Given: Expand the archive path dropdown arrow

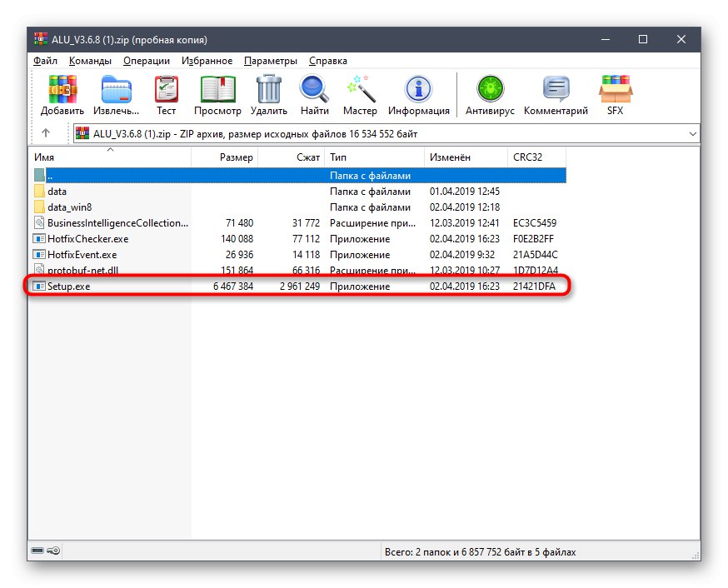Looking at the screenshot, I should point(693,133).
